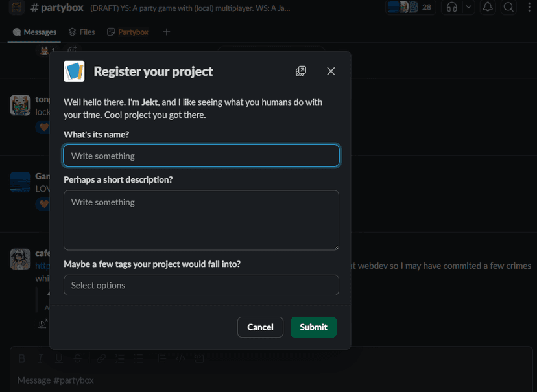This screenshot has height=392, width=537.
Task: Click the add tab plus icon
Action: (x=167, y=32)
